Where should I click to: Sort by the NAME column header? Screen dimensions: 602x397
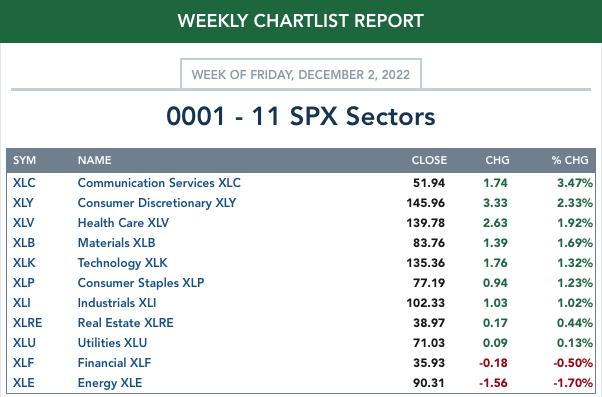click(x=94, y=160)
